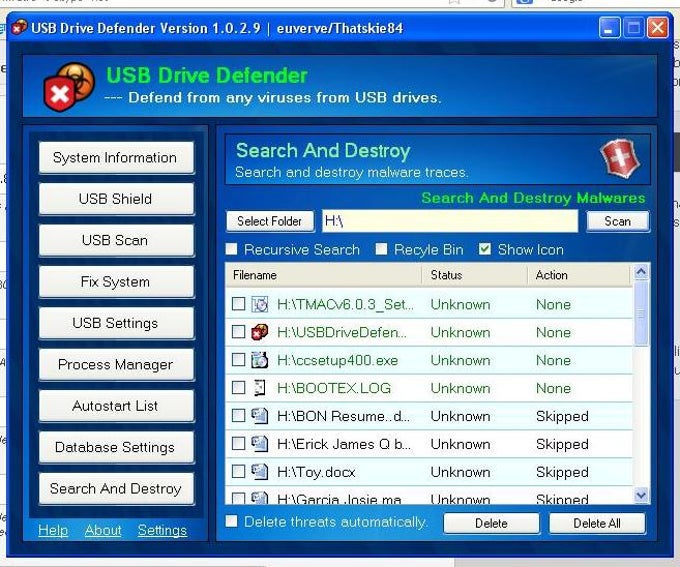Click the BON Resume document icon
Viewport: 680px width, 567px height.
tap(259, 416)
